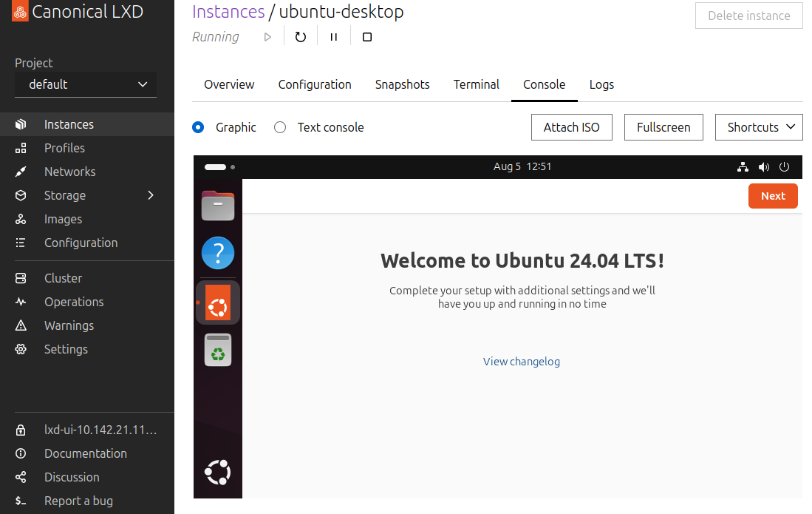Select the Text console radio button
The width and height of the screenshot is (812, 514).
280,127
